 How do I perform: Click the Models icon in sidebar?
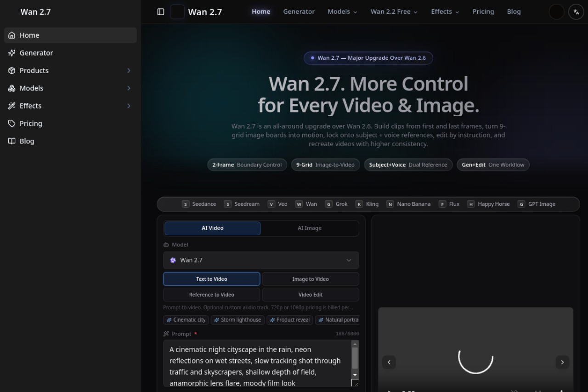(12, 88)
